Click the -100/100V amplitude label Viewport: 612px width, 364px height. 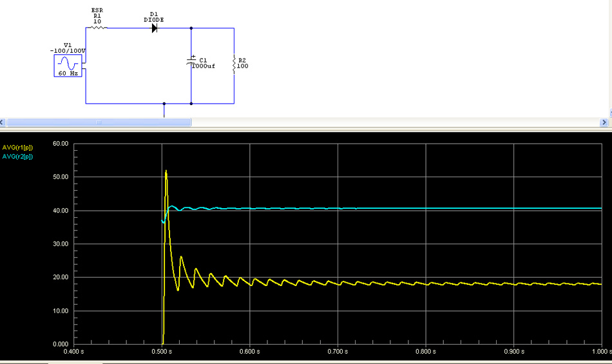click(68, 50)
